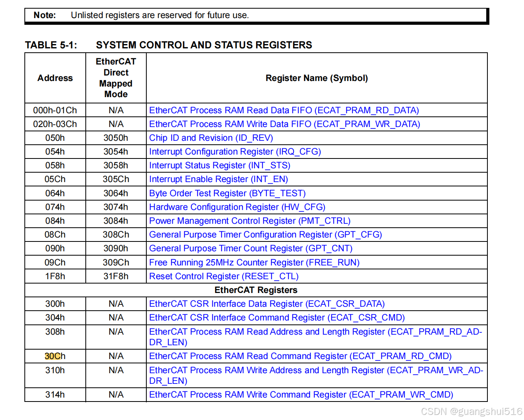Open General Purpose Timer Count Register link
524x420 pixels.
[251, 248]
